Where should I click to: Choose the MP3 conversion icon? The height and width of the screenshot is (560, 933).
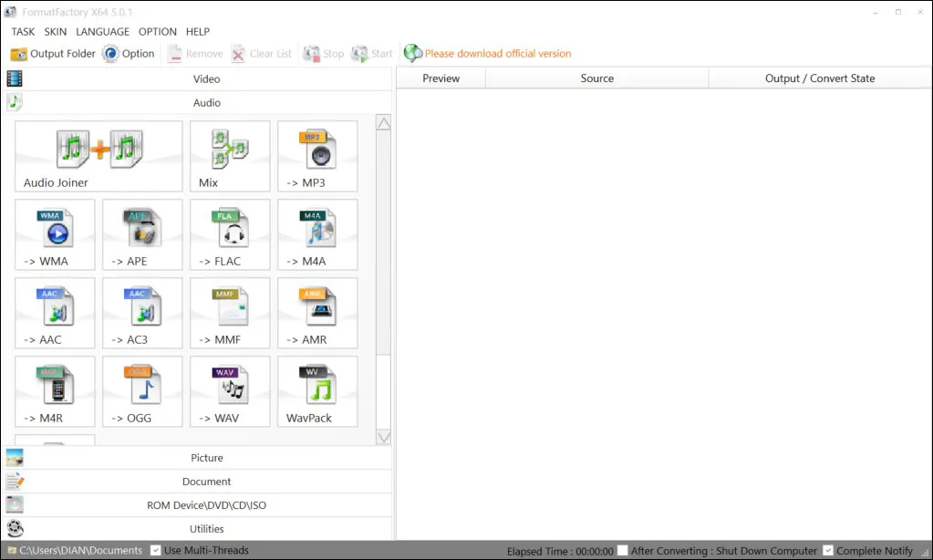click(317, 156)
